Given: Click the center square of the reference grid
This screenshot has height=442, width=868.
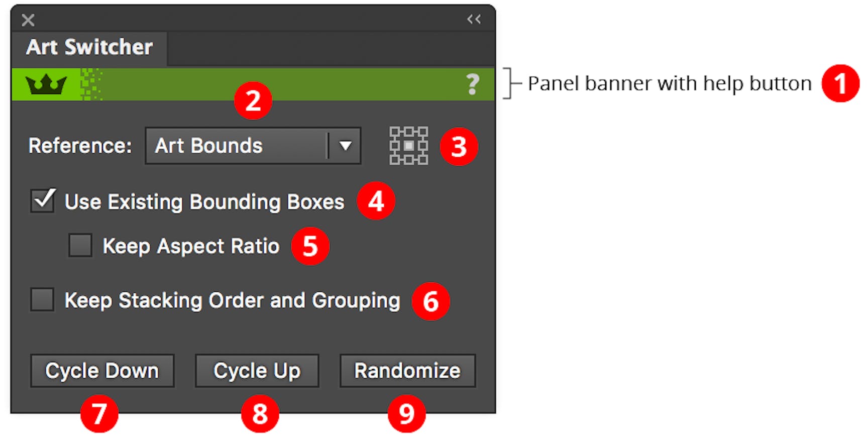Looking at the screenshot, I should 408,146.
